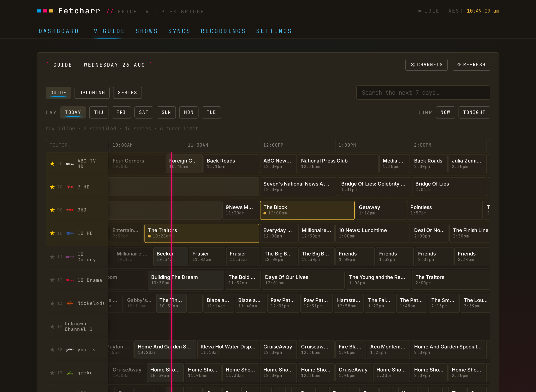Image resolution: width=536 pixels, height=392 pixels.
Task: Star the you.tv channel row
Action: (52, 350)
